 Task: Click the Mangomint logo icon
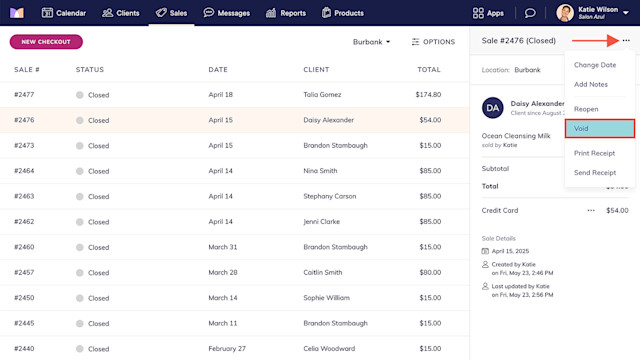(17, 13)
